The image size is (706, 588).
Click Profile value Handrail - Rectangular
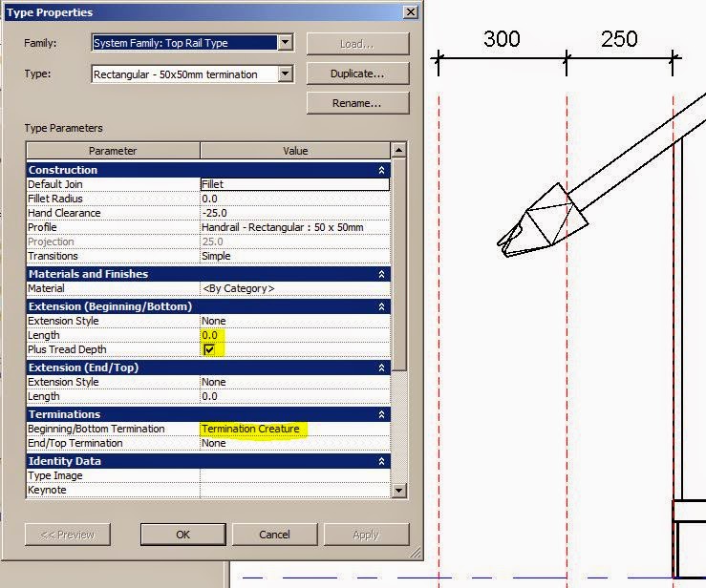tap(295, 227)
